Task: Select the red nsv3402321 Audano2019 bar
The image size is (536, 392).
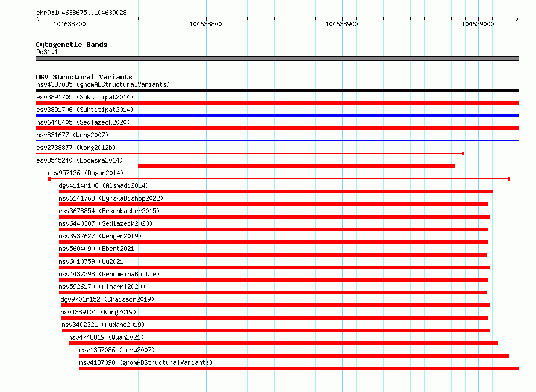Action: coord(276,331)
